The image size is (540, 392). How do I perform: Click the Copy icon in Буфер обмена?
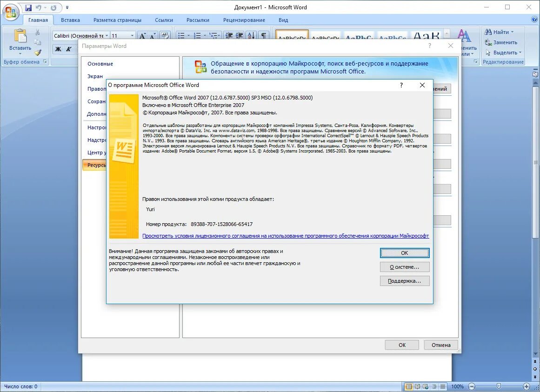38,42
